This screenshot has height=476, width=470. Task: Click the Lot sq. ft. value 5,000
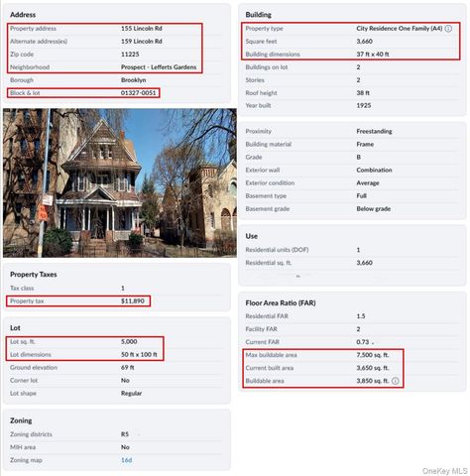pyautogui.click(x=129, y=341)
